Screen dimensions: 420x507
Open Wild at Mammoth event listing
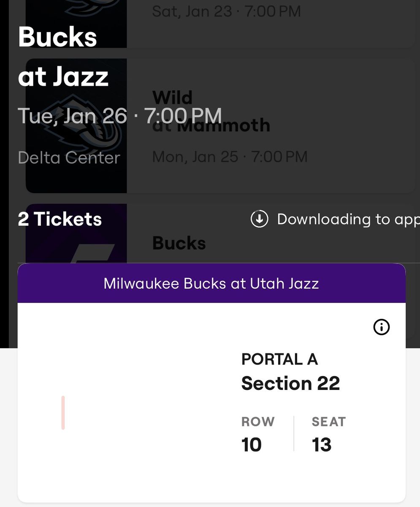pyautogui.click(x=220, y=126)
